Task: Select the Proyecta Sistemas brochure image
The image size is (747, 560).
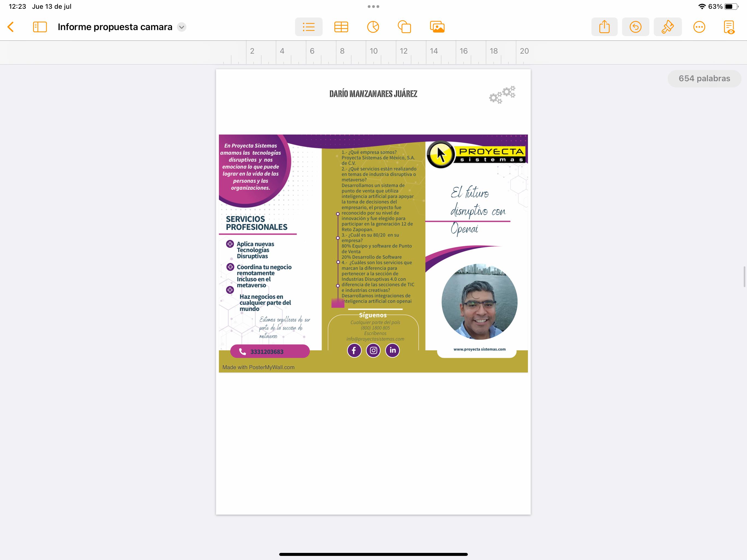Action: (373, 253)
